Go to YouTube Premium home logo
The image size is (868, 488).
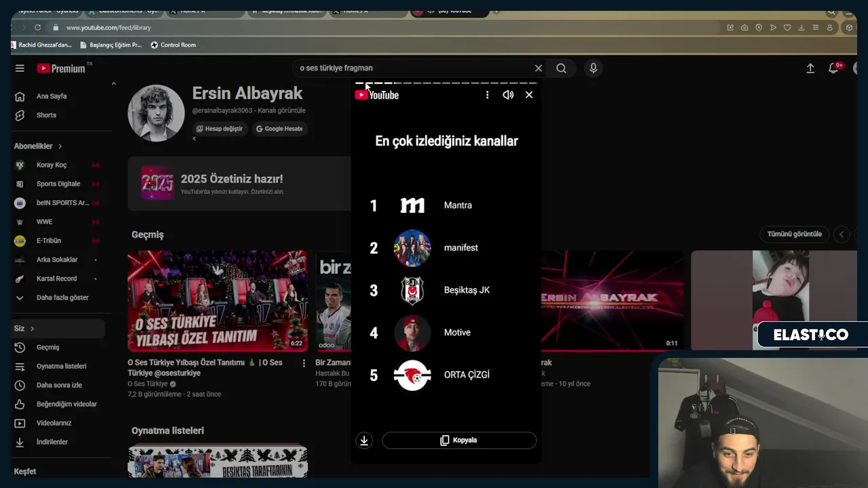pos(62,68)
